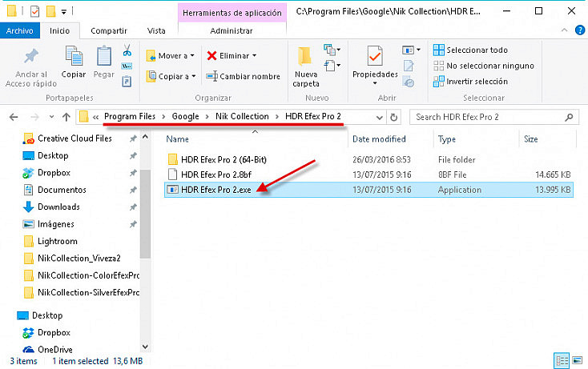Open the Easy access dropdown in Nuevo group
Image resolution: width=588 pixels, height=369 pixels.
coord(332,66)
